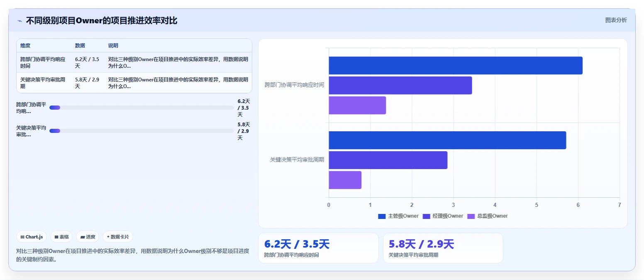Click the 主管级 bar for 跨部门协调平均响应时间
This screenshot has width=644, height=280.
coord(456,66)
